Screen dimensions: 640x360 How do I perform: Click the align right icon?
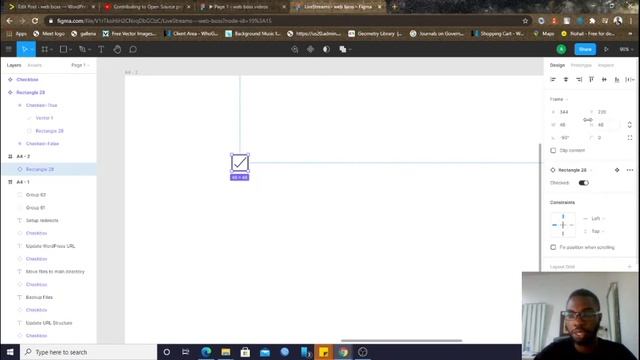point(579,80)
